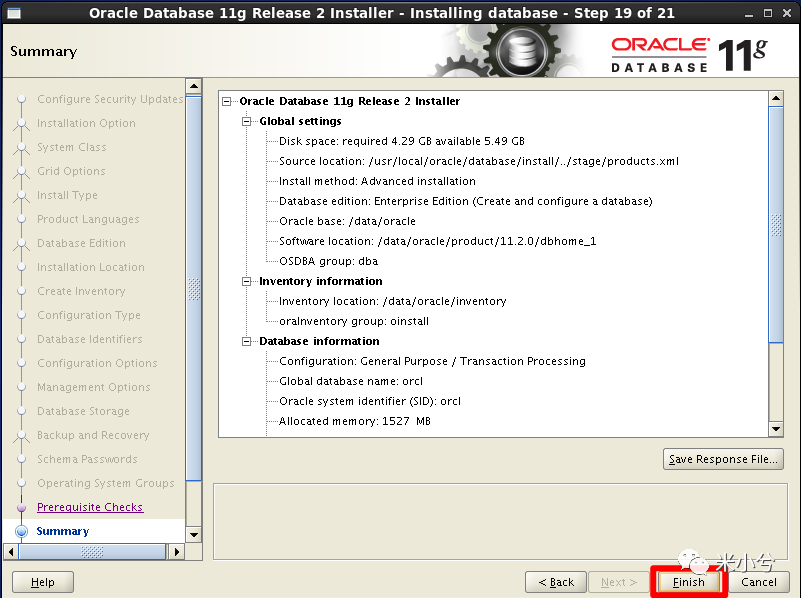Viewport: 801px width, 598px height.
Task: Select Allocated memory: 1527 MB row
Action: coord(355,421)
